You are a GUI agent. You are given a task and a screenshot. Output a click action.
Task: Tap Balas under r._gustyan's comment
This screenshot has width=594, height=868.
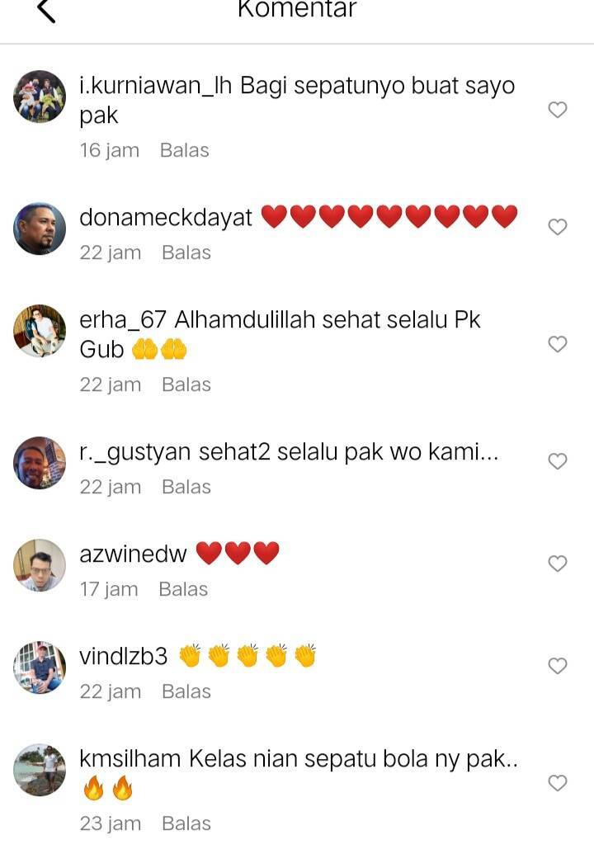(x=186, y=487)
